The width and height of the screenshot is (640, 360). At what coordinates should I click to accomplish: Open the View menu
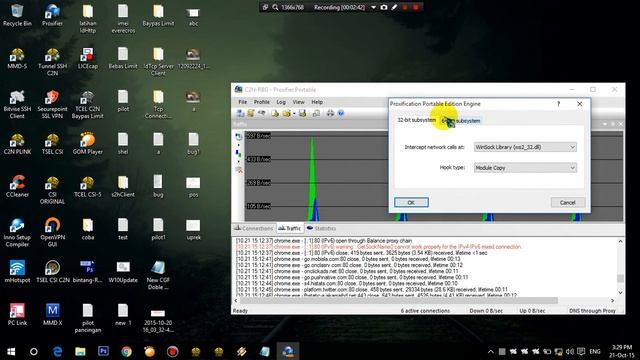298,102
